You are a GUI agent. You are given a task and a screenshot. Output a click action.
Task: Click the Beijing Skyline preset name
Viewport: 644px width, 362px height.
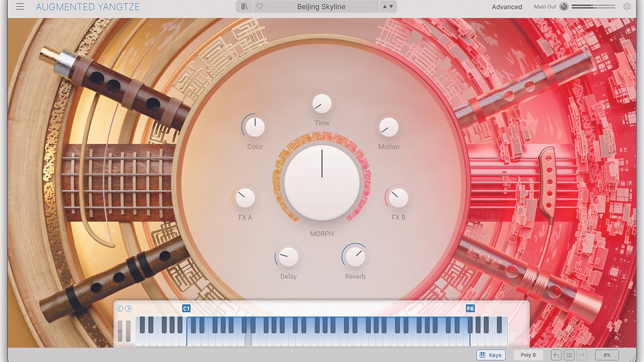tap(321, 7)
